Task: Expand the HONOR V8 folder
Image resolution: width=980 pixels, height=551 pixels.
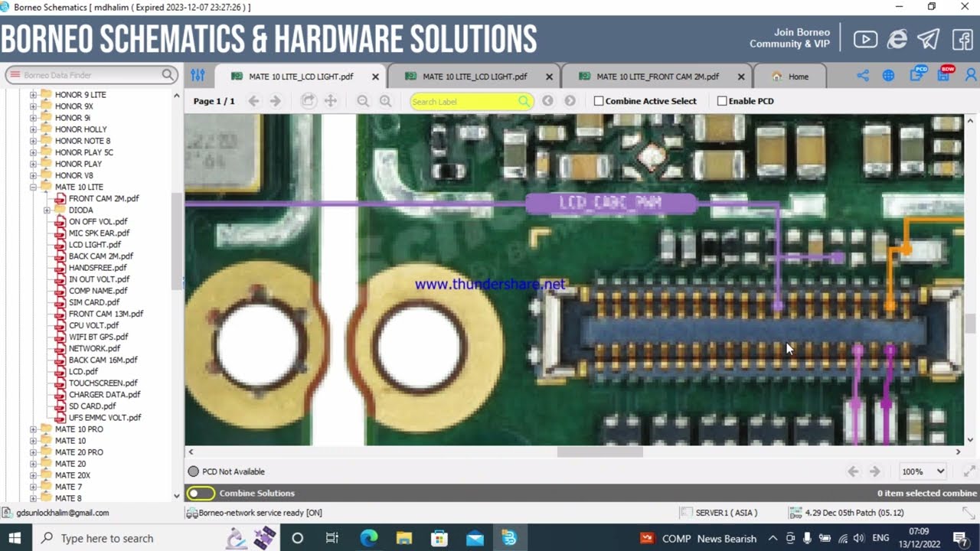Action: (x=33, y=176)
